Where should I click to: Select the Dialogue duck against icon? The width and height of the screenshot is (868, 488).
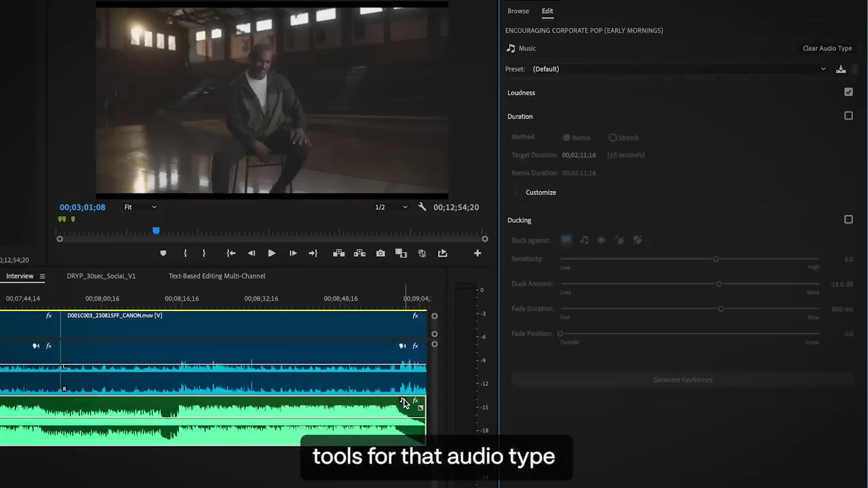click(566, 239)
